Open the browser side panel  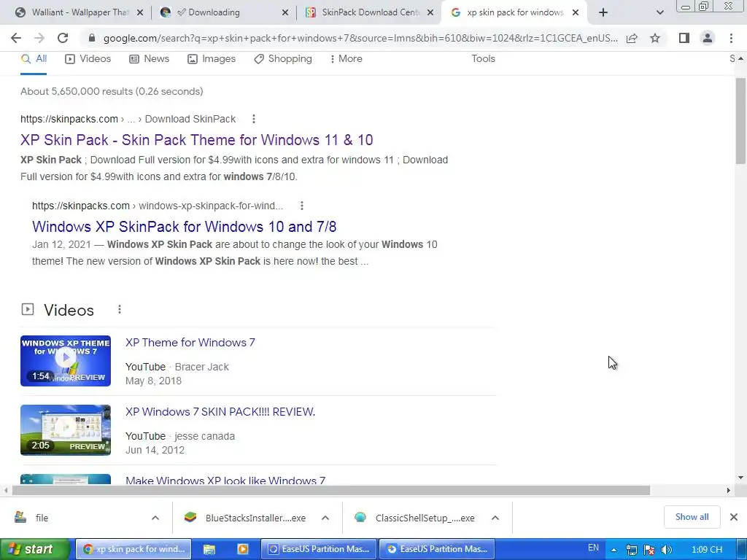point(684,38)
